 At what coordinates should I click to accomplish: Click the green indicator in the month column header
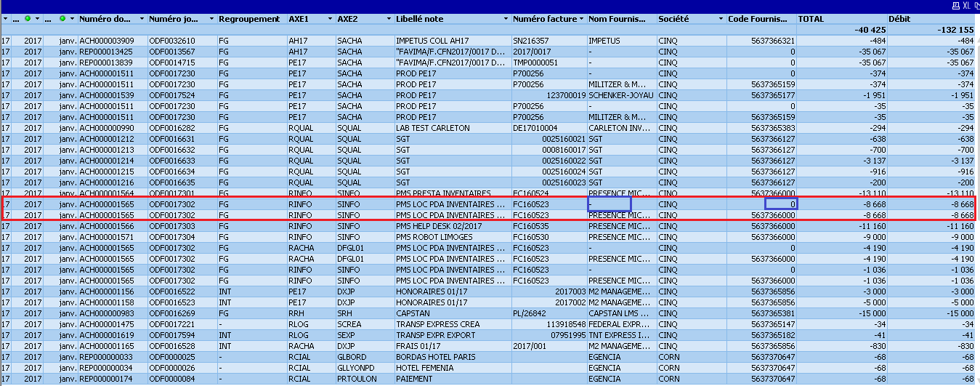[62, 18]
